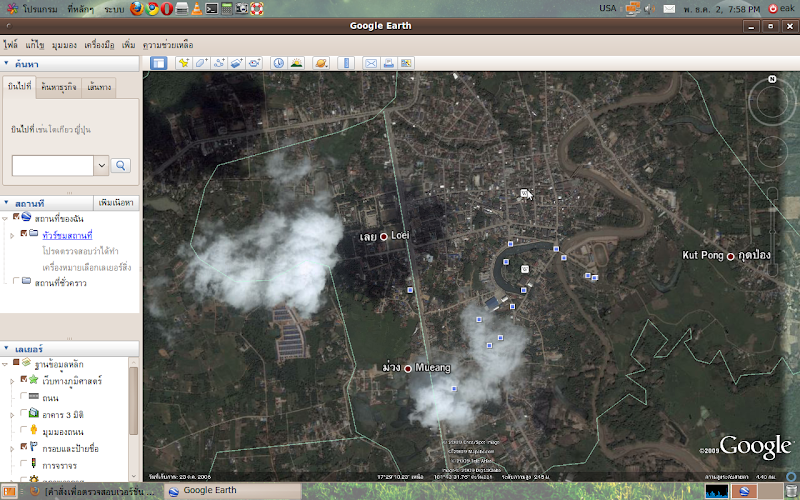Toggle sunlight across landscape icon
This screenshot has width=800, height=500.
[x=296, y=63]
